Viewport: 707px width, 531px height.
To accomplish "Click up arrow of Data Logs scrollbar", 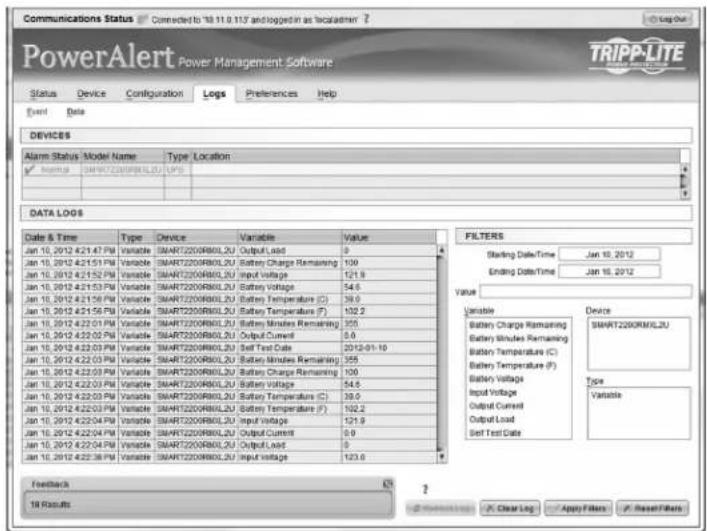I will pyautogui.click(x=441, y=250).
